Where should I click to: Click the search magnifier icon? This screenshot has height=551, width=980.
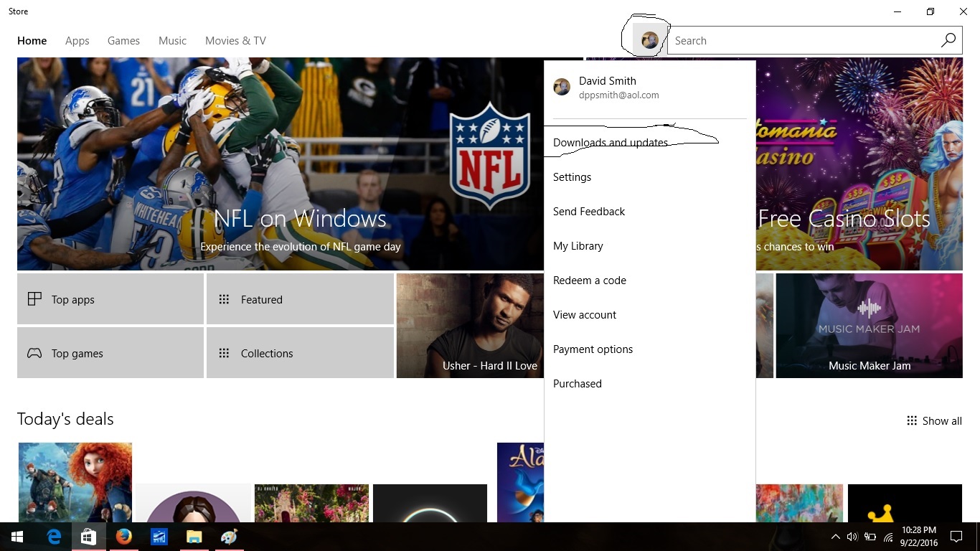click(948, 40)
